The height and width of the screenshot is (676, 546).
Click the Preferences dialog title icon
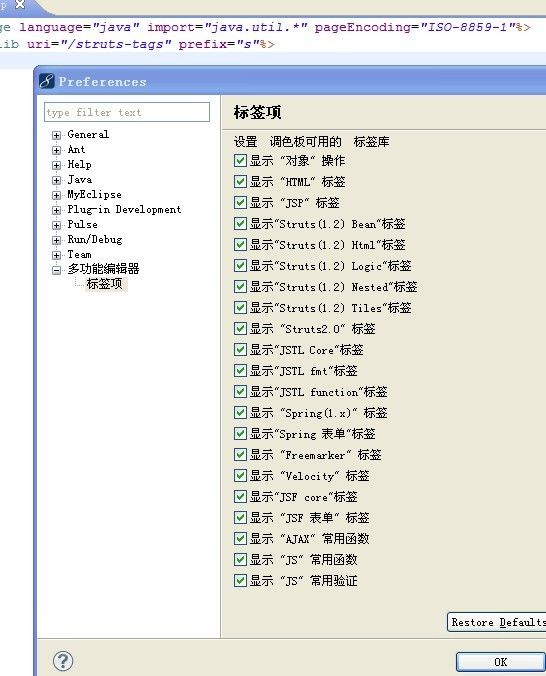tap(47, 81)
